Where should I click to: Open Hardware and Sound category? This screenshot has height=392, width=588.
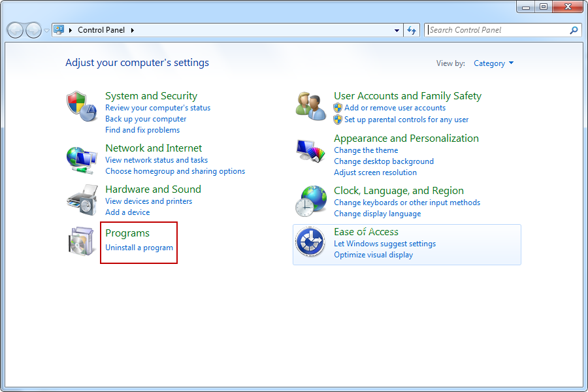coord(153,189)
